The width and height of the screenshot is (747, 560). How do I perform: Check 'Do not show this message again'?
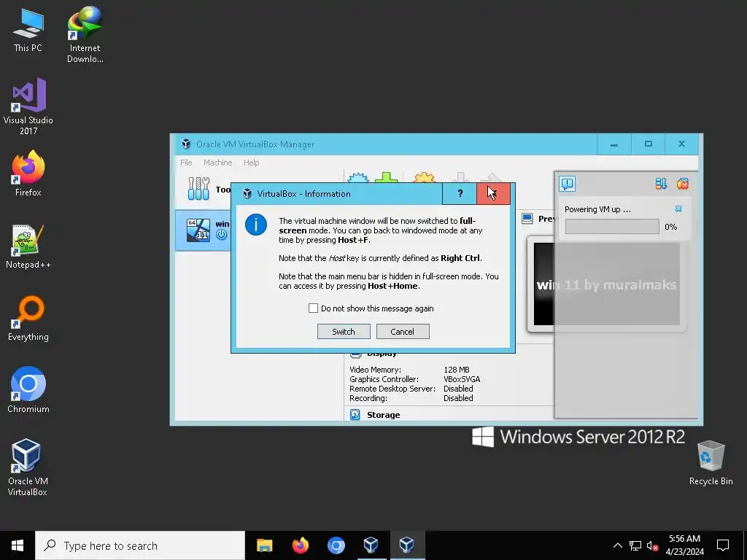[313, 308]
